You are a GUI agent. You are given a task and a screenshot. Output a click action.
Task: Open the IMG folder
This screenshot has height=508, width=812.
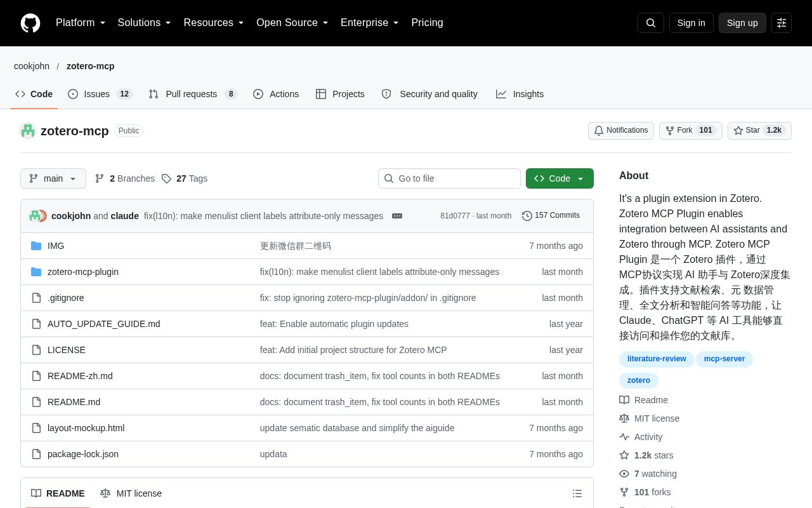[56, 246]
